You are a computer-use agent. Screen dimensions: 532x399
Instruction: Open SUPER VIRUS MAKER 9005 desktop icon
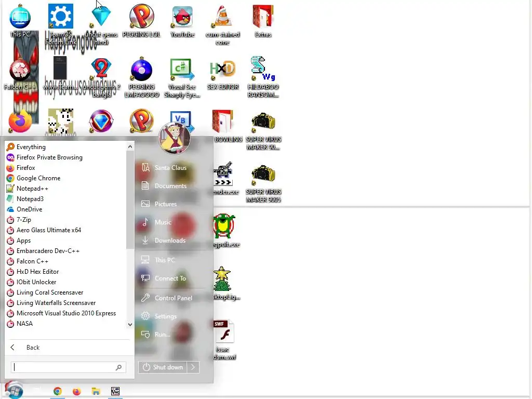(263, 183)
